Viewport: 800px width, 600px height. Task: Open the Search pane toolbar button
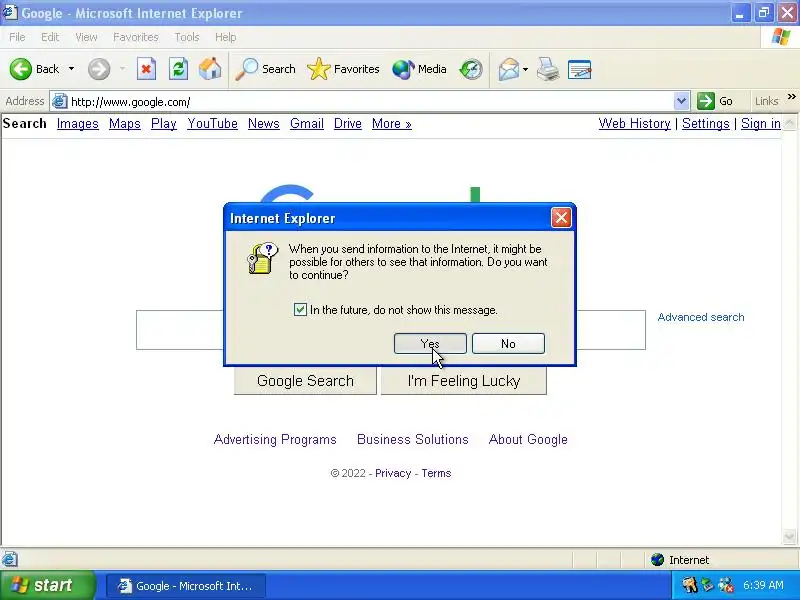pyautogui.click(x=265, y=69)
